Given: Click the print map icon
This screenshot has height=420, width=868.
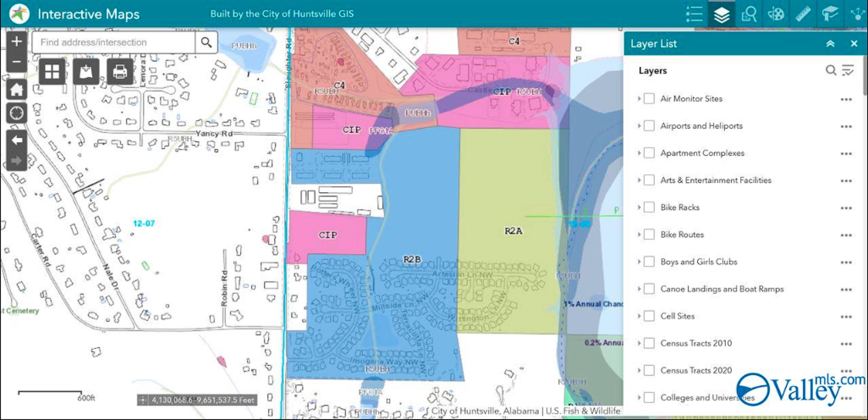Looking at the screenshot, I should tap(120, 72).
